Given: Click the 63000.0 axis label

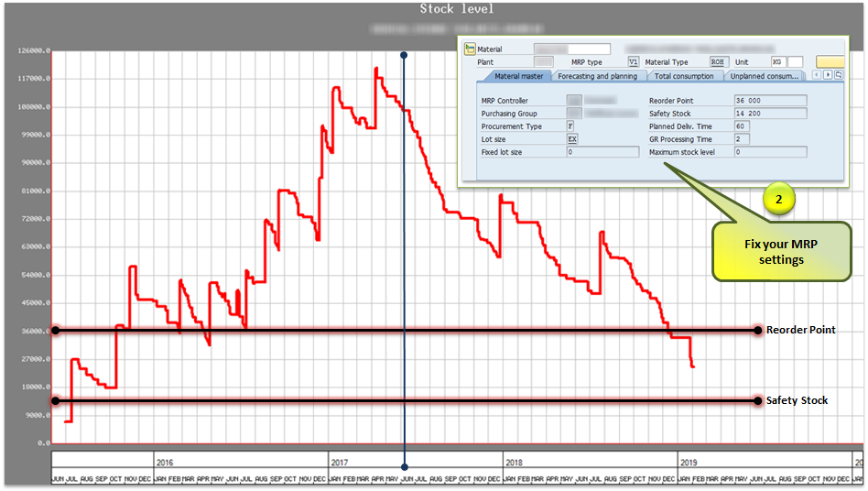Looking at the screenshot, I should (36, 247).
